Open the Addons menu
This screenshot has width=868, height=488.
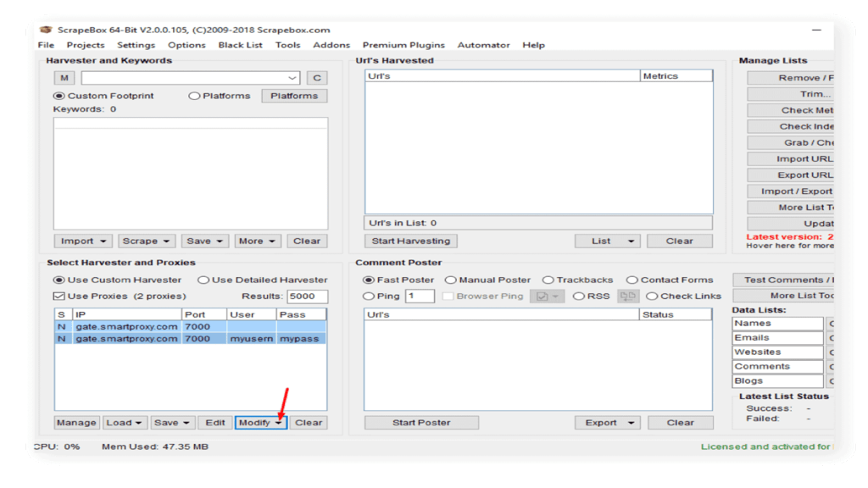[x=331, y=45]
